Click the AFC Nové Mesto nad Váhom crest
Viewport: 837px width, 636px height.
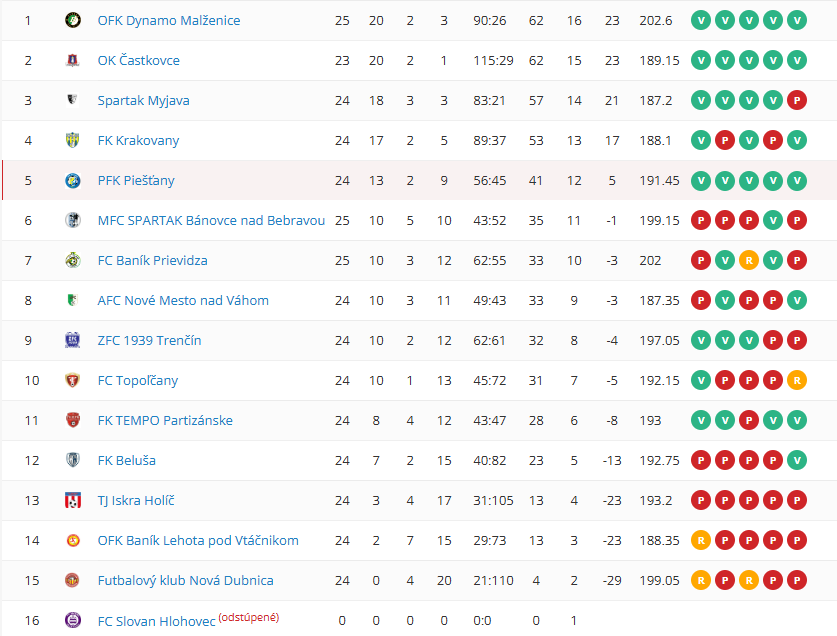[73, 301]
